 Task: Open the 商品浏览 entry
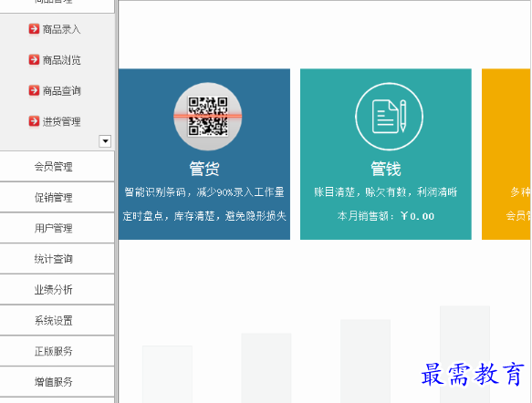pyautogui.click(x=61, y=60)
